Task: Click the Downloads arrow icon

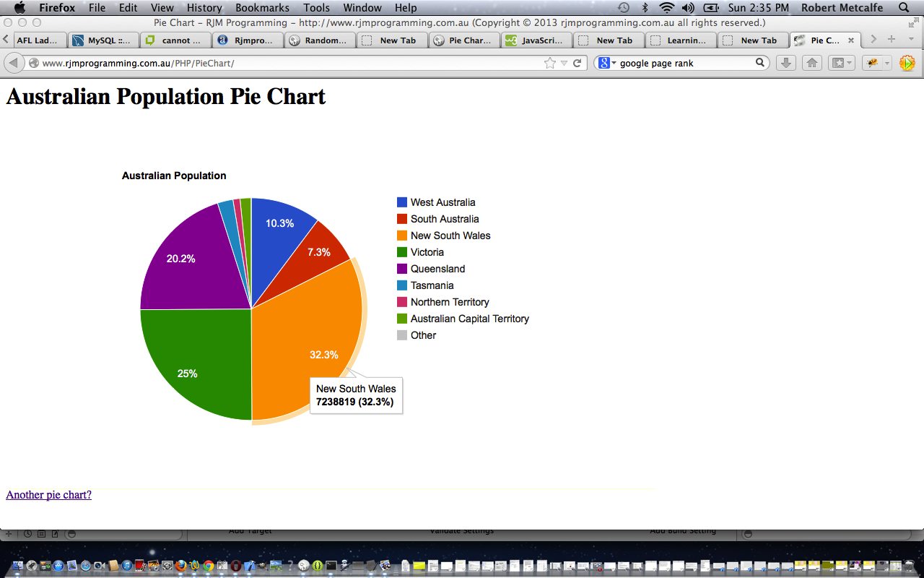Action: click(x=786, y=63)
